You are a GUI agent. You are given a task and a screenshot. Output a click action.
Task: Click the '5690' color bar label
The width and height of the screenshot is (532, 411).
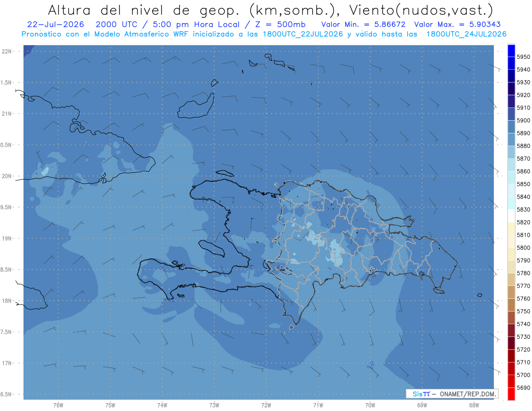tap(523, 388)
